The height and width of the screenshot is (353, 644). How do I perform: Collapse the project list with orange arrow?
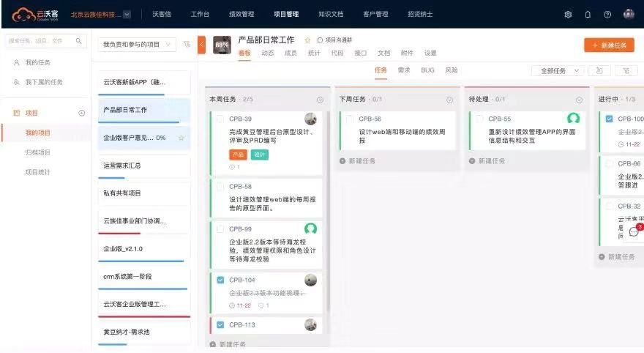201,45
